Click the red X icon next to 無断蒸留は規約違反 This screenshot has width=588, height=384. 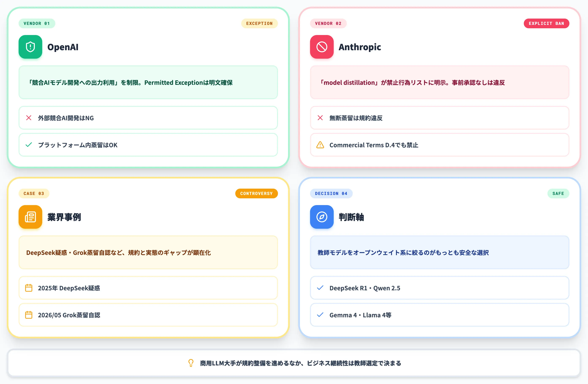320,118
